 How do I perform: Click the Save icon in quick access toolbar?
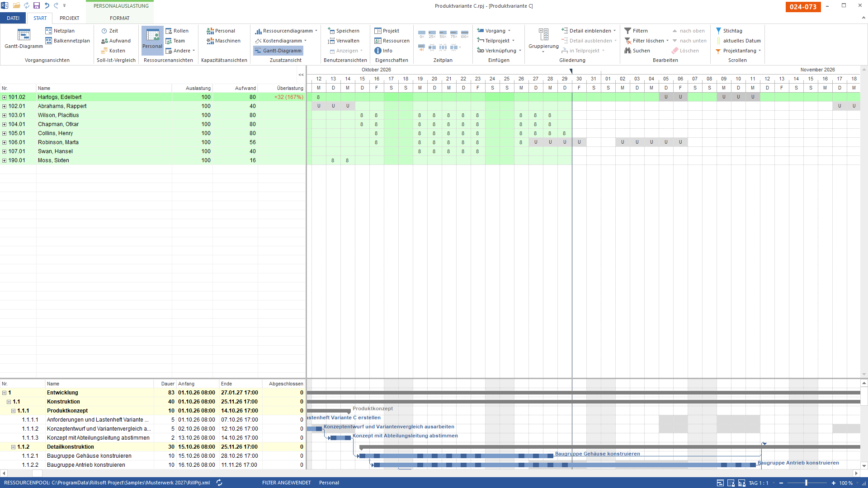(x=37, y=5)
